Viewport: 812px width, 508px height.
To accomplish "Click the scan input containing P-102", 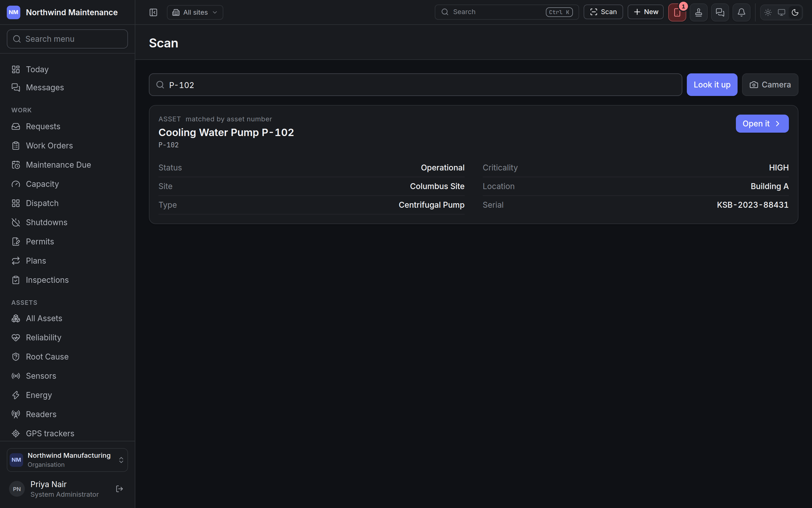I will point(415,85).
